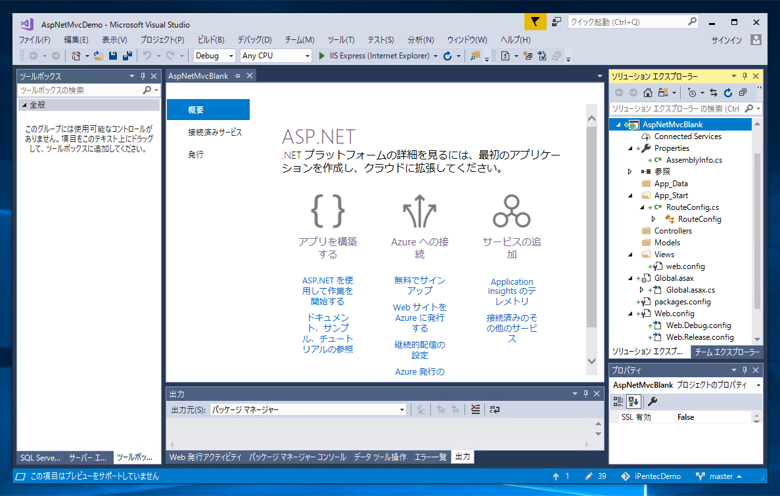Open IIS Express browser target dropdown arrow

tap(435, 56)
